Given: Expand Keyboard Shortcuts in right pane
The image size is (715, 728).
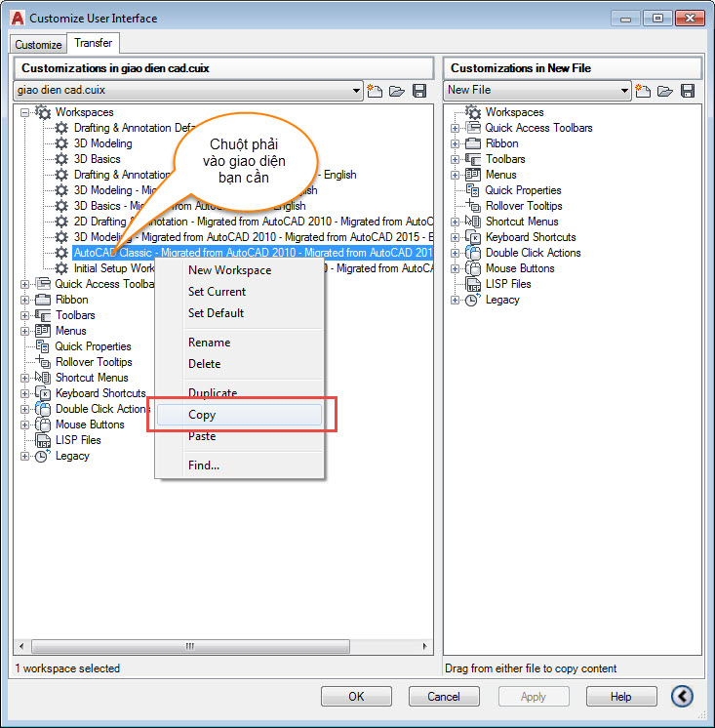Looking at the screenshot, I should pyautogui.click(x=456, y=238).
